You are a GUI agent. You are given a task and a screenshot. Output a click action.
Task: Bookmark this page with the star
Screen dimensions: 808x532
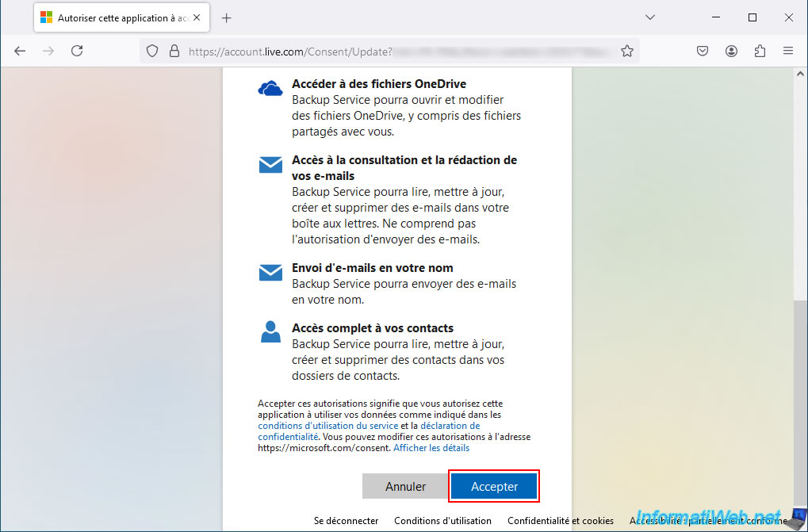[627, 51]
